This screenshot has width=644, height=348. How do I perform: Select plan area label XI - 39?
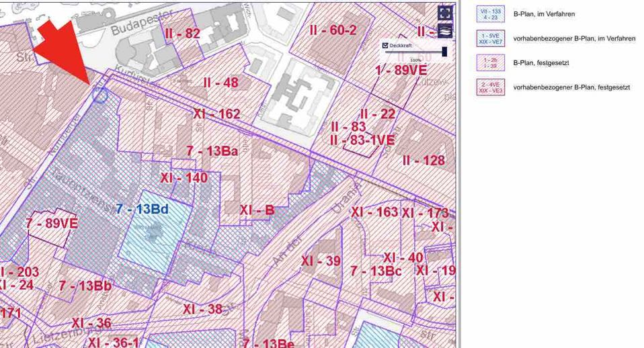321,261
